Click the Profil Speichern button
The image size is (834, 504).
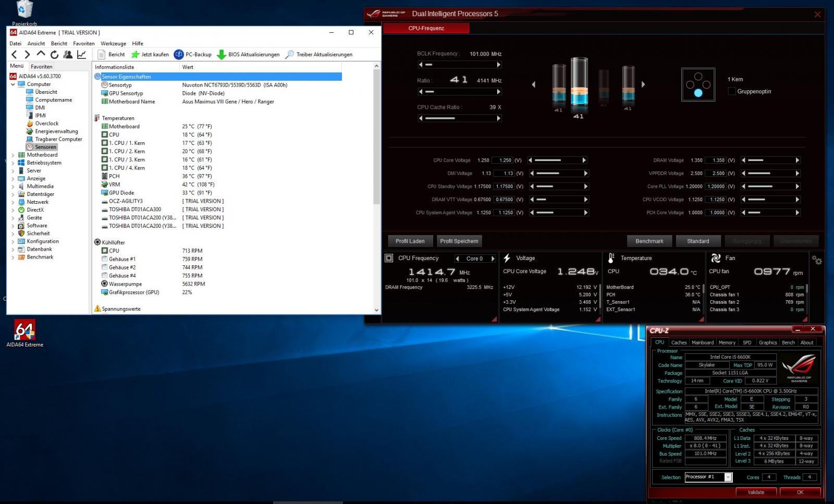click(x=459, y=241)
